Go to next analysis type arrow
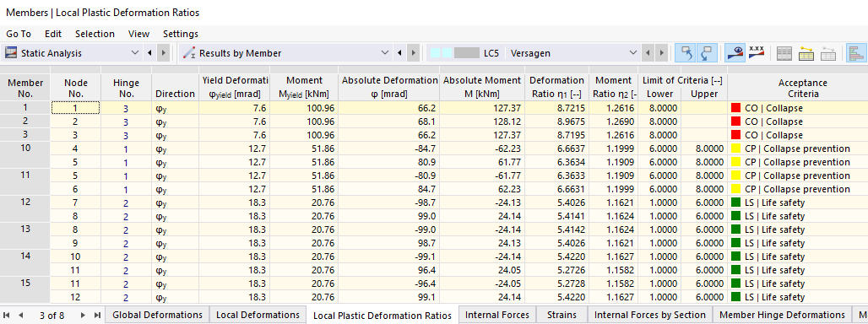The height and width of the screenshot is (324, 868). tap(163, 53)
